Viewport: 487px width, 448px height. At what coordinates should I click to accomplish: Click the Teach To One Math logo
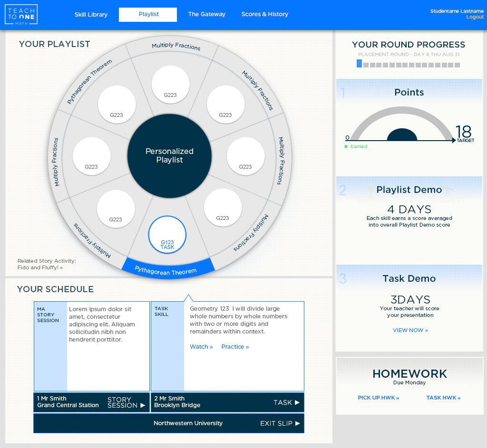tap(21, 14)
